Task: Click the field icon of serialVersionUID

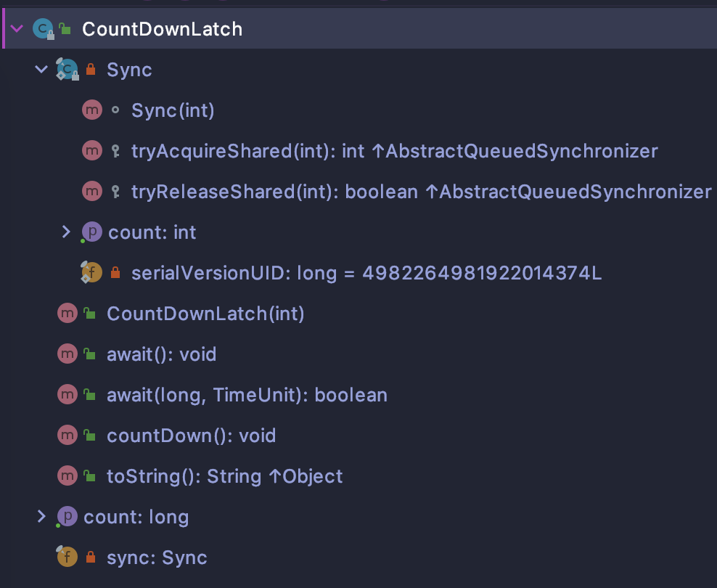Action: [91, 272]
